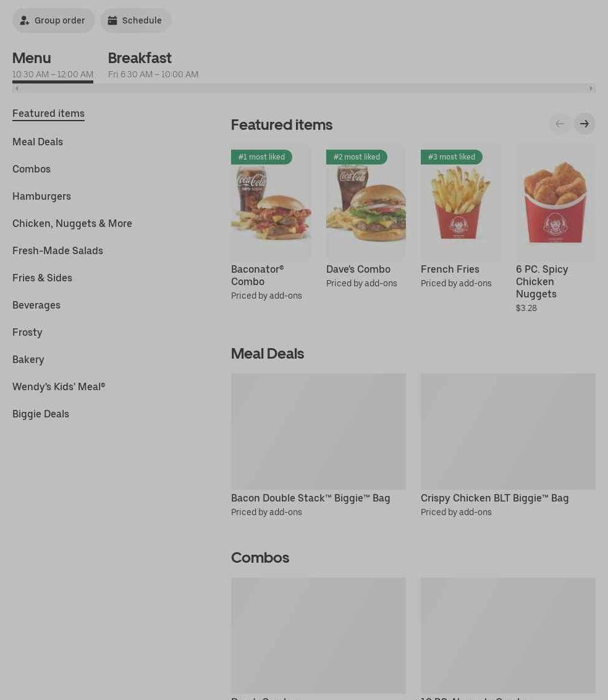
Task: Click the Schedule calendar icon
Action: coord(112,20)
